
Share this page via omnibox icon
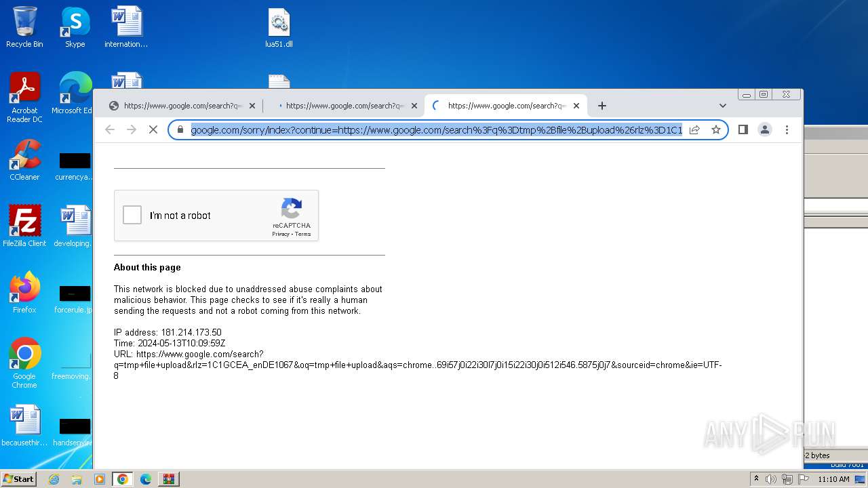(x=694, y=129)
